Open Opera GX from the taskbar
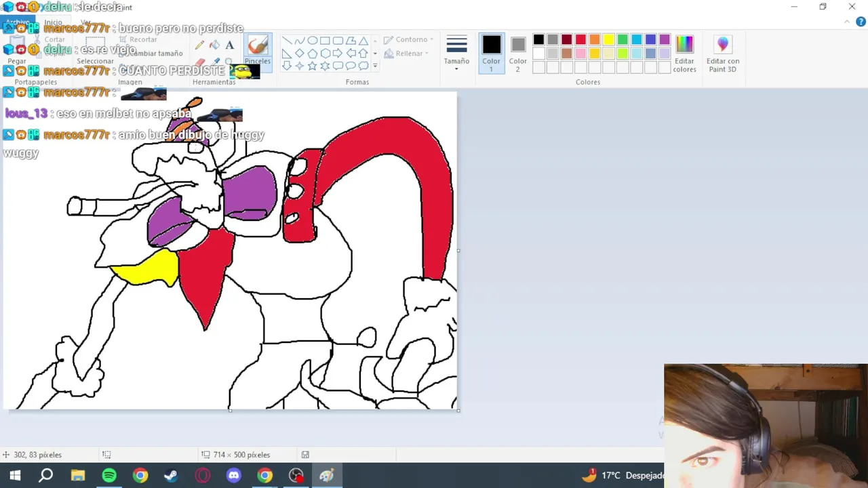 203,475
